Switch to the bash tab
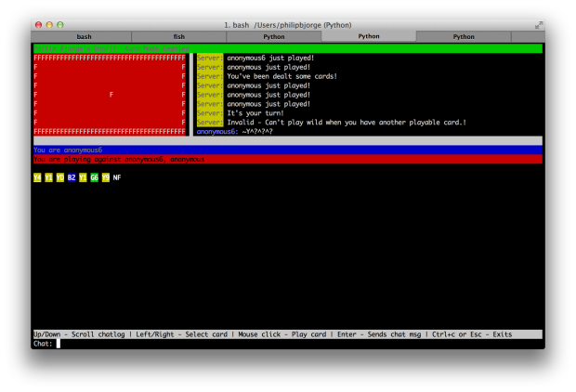This screenshot has height=392, width=576. pos(84,37)
